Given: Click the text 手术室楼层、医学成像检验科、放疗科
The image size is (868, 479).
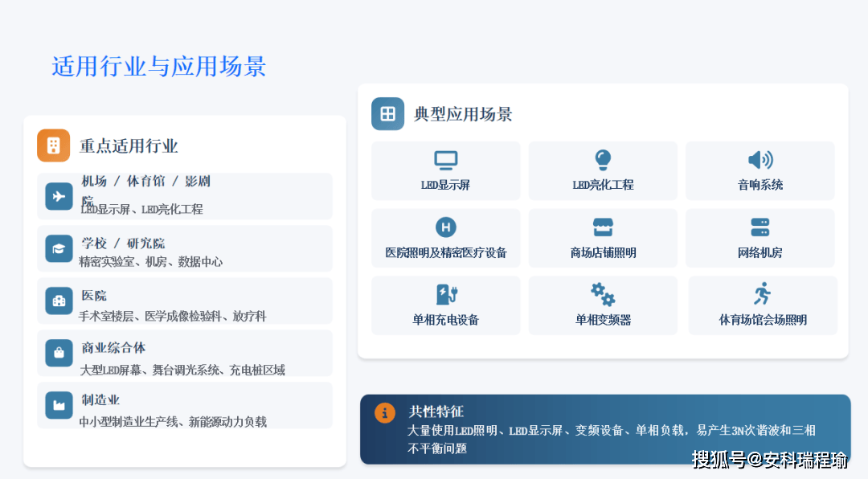Looking at the screenshot, I should click(172, 316).
